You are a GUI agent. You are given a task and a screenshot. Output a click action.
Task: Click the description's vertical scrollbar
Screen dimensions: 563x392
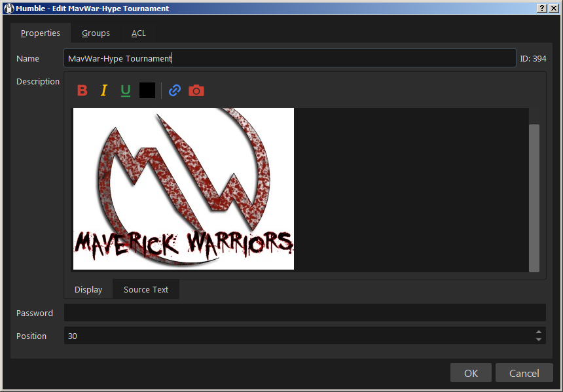click(534, 198)
